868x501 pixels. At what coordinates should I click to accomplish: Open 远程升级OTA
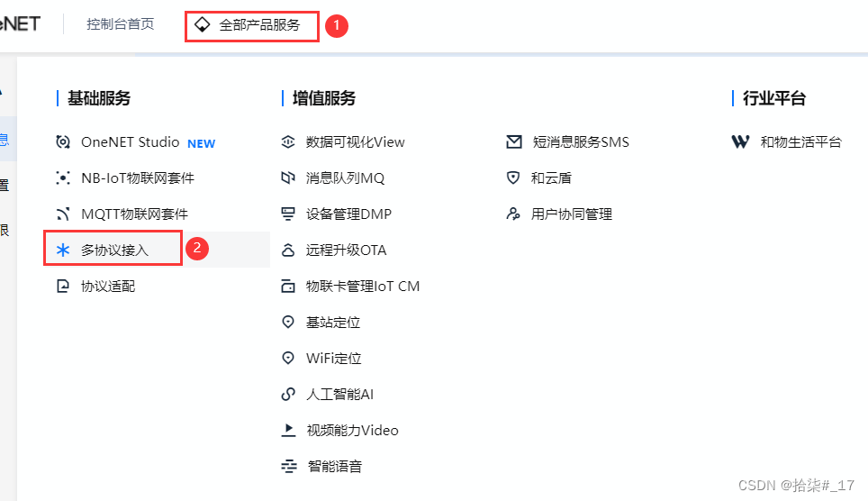point(347,250)
